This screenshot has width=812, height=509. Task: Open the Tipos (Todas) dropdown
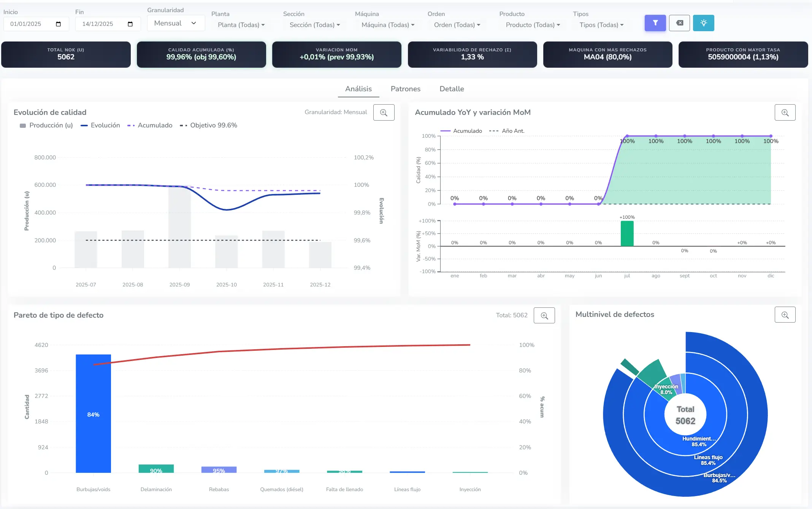[x=601, y=25]
